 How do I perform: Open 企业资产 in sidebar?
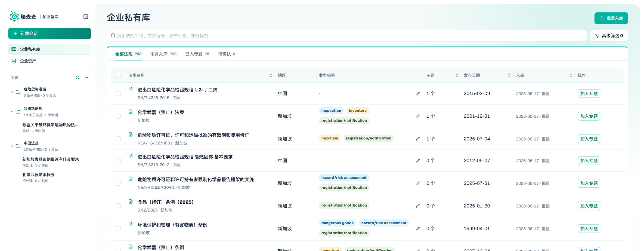[49, 61]
